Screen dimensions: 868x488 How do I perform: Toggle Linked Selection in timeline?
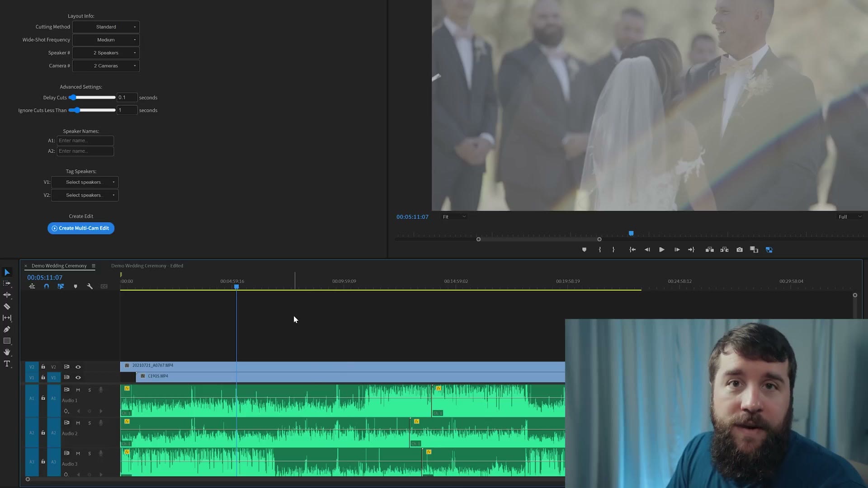click(x=61, y=286)
